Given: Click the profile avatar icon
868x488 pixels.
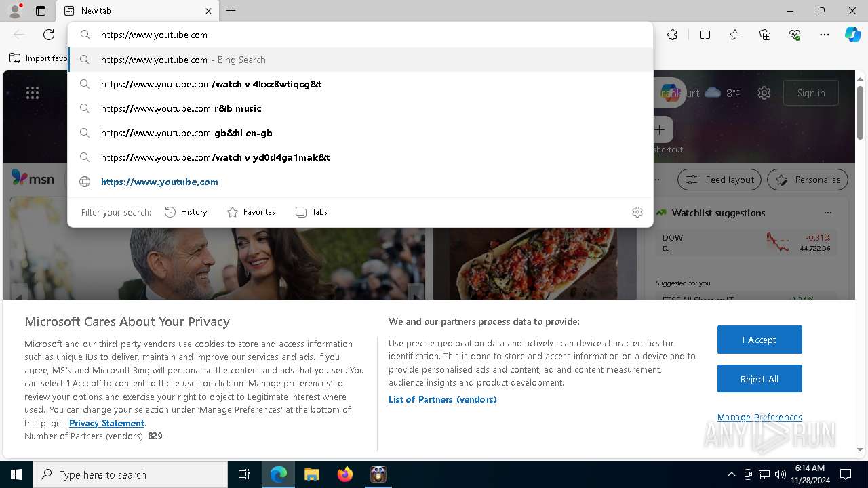Looking at the screenshot, I should [14, 11].
